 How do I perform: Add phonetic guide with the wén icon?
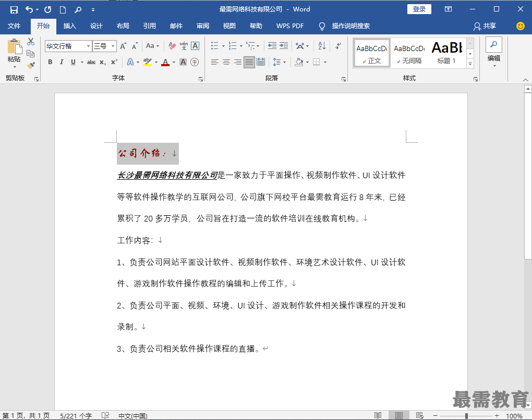click(184, 46)
